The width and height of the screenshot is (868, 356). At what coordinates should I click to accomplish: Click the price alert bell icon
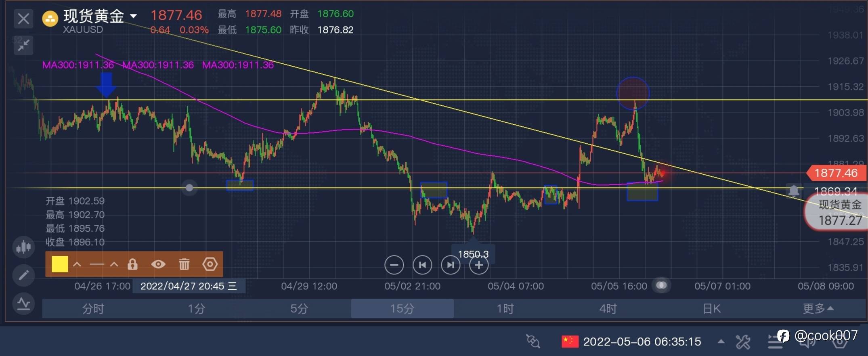coord(794,190)
